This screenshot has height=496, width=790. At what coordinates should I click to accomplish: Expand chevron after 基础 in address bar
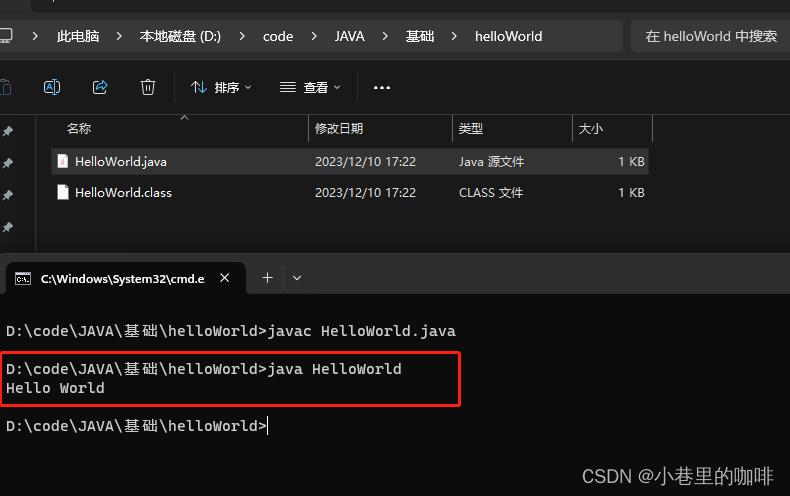click(454, 36)
